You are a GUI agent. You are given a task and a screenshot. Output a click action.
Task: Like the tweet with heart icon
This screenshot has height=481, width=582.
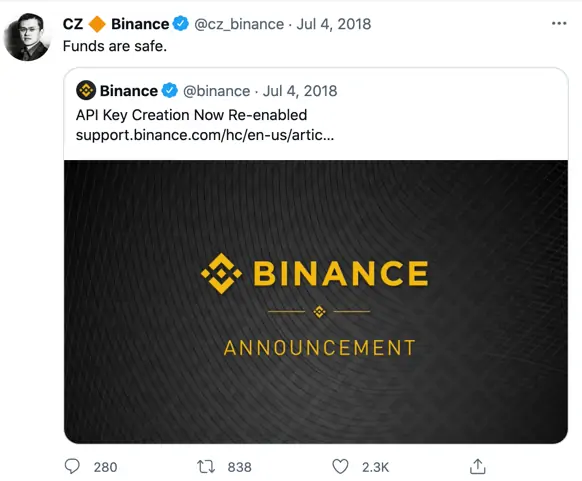pos(340,467)
